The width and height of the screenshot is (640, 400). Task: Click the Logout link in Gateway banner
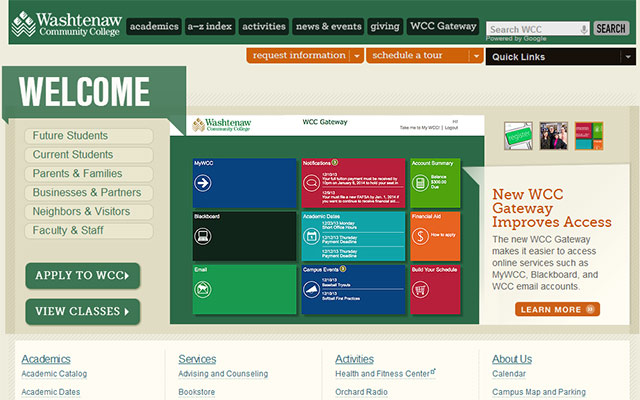tap(451, 128)
